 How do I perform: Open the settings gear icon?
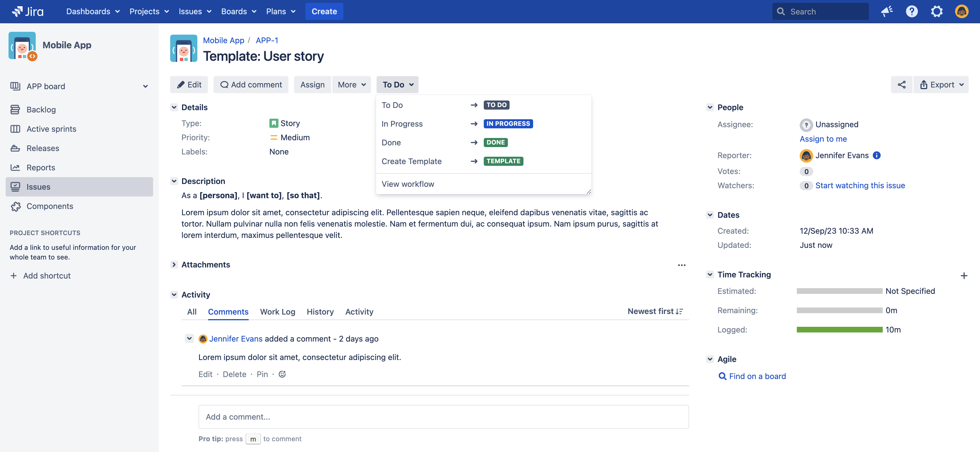pos(936,11)
